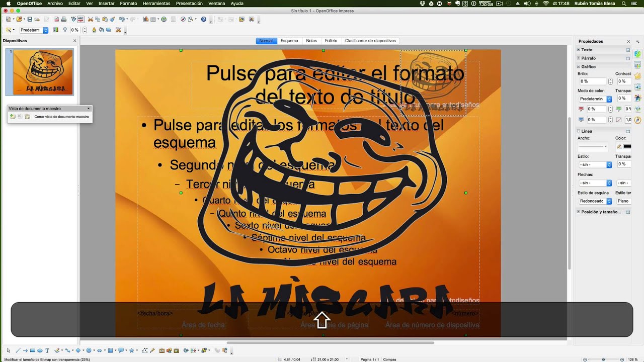Click the Brillo value stepper
The height and width of the screenshot is (362, 644).
point(610,81)
